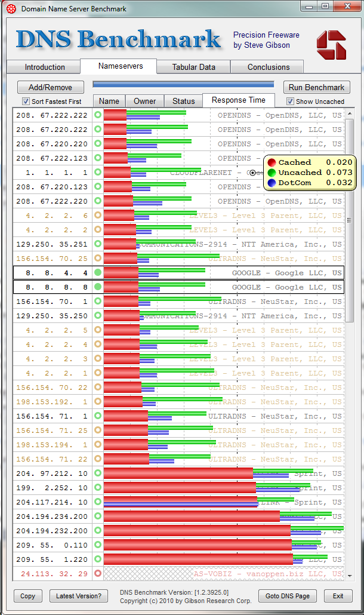Viewport: 364px width, 615px height.
Task: Select the Status sub-tab
Action: click(183, 101)
